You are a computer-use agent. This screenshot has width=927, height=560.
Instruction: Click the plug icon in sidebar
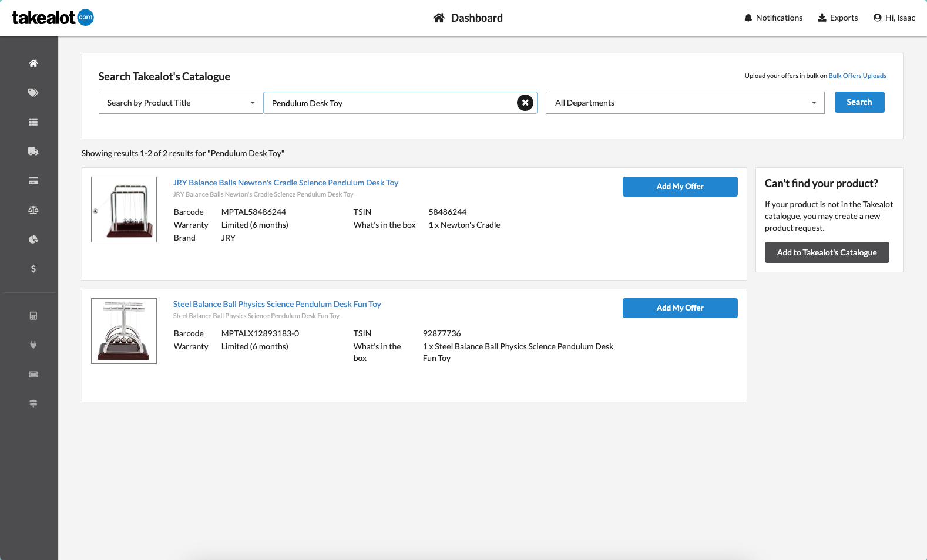(33, 345)
